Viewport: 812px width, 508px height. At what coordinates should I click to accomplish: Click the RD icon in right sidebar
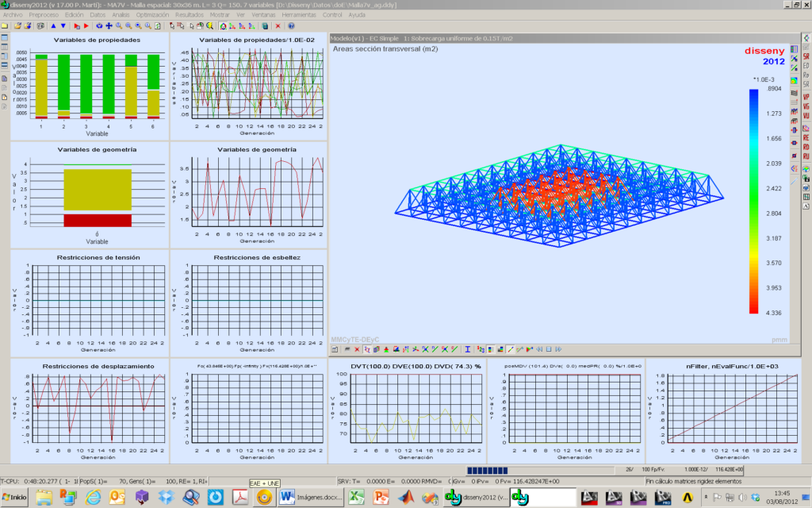point(806,147)
